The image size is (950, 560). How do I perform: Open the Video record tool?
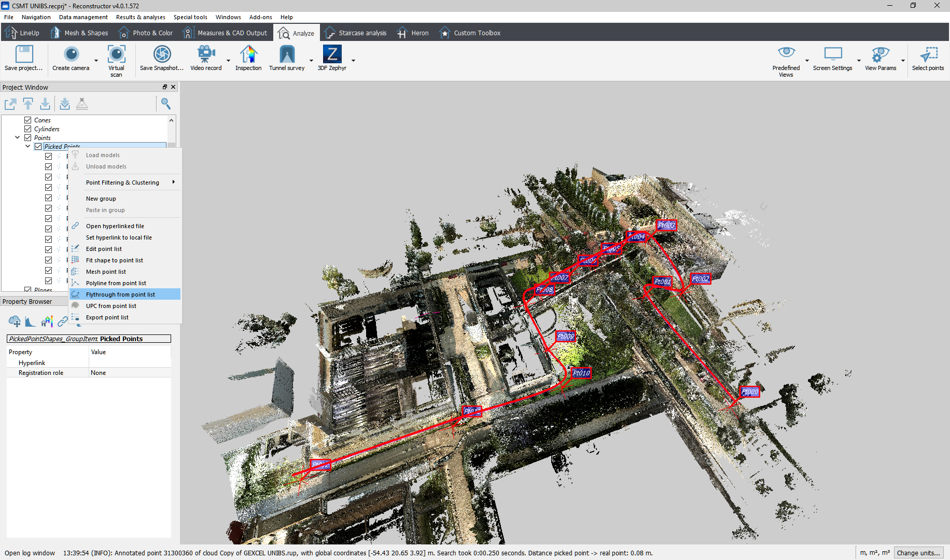click(x=206, y=54)
